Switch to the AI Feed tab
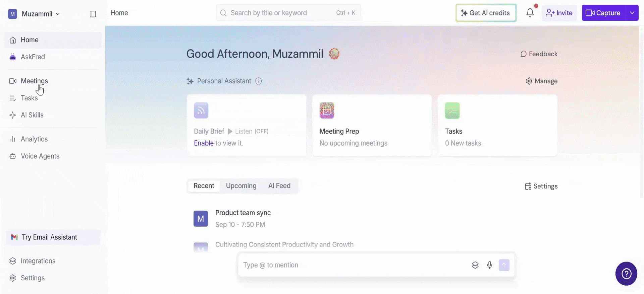644x294 pixels. [279, 186]
